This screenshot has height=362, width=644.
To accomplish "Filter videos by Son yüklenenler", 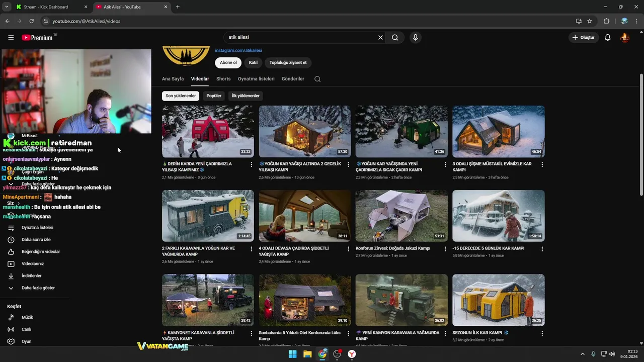I will [x=181, y=96].
